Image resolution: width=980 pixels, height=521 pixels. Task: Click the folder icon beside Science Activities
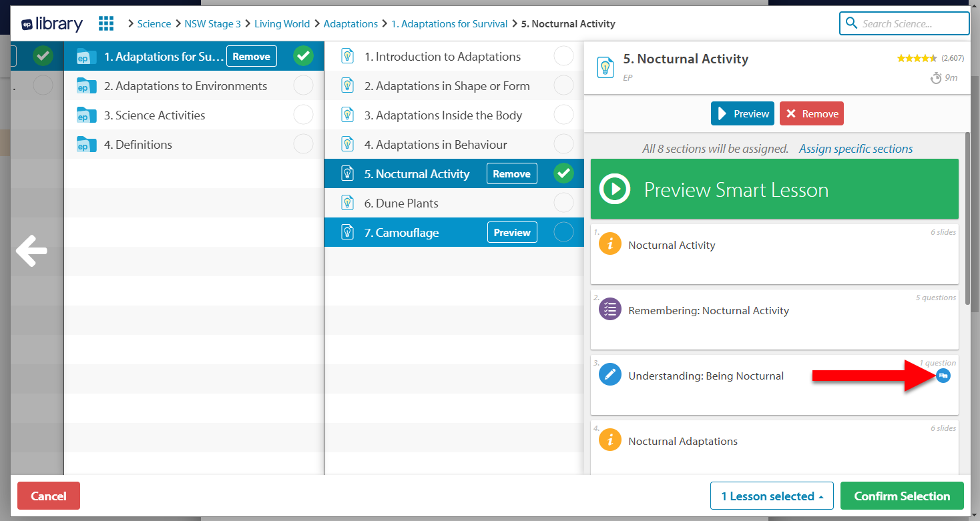(87, 115)
